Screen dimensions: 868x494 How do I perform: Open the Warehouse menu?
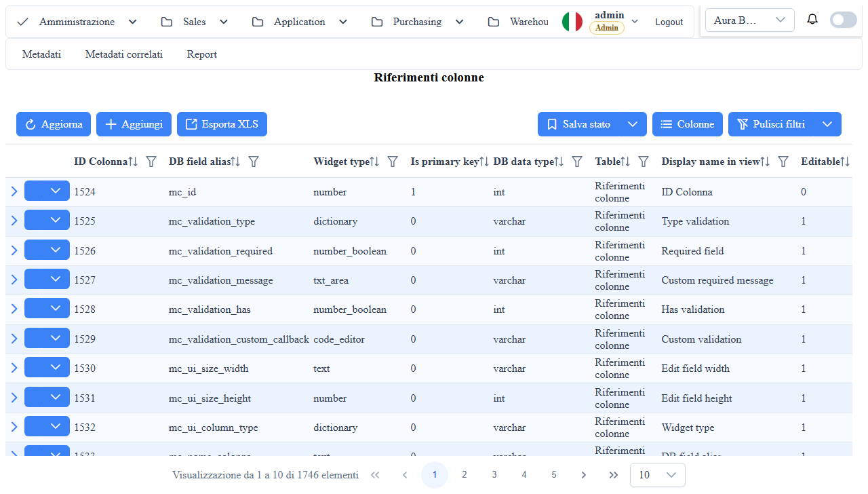pos(519,22)
